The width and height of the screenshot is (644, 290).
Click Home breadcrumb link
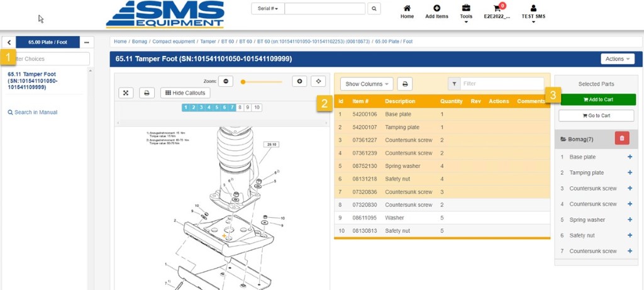[x=120, y=42]
